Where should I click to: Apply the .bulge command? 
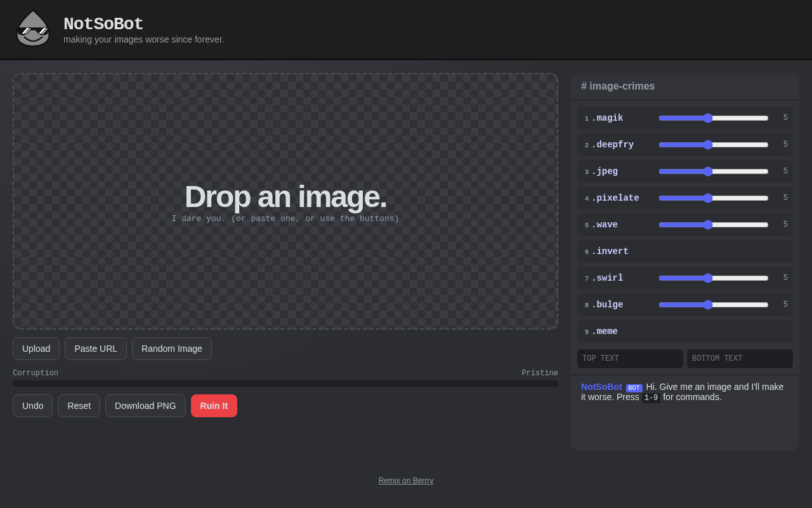(x=607, y=305)
